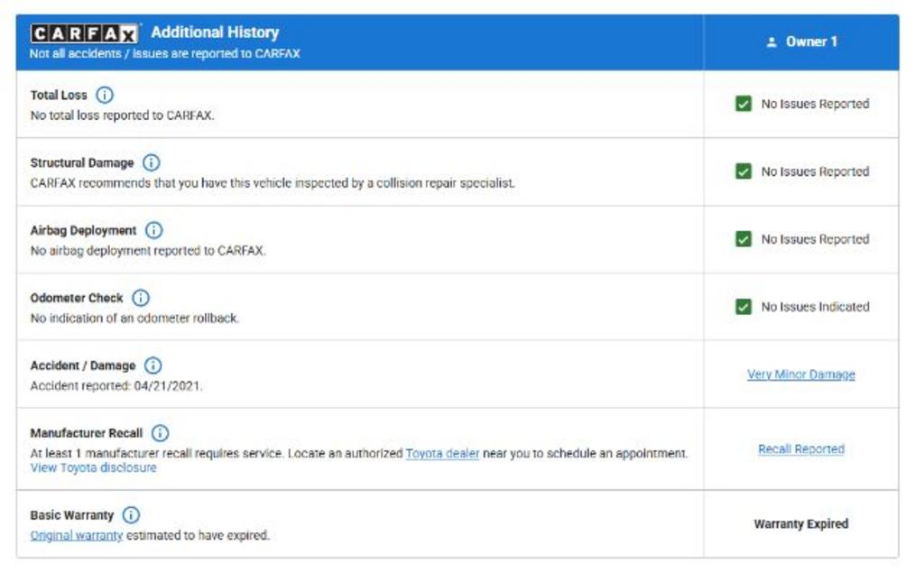Viewport: 924px width, 573px height.
Task: Click the info icon beside Total Loss
Action: click(x=105, y=95)
